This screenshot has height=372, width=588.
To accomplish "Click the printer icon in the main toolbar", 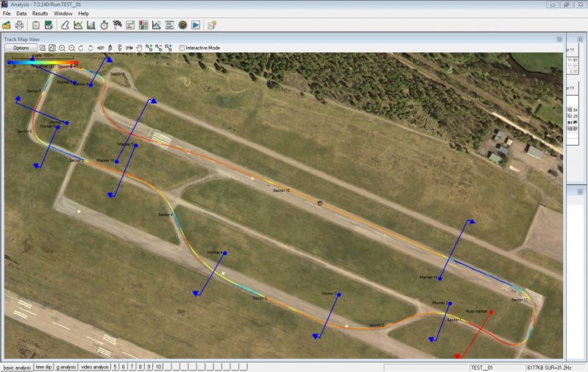I will (19, 25).
